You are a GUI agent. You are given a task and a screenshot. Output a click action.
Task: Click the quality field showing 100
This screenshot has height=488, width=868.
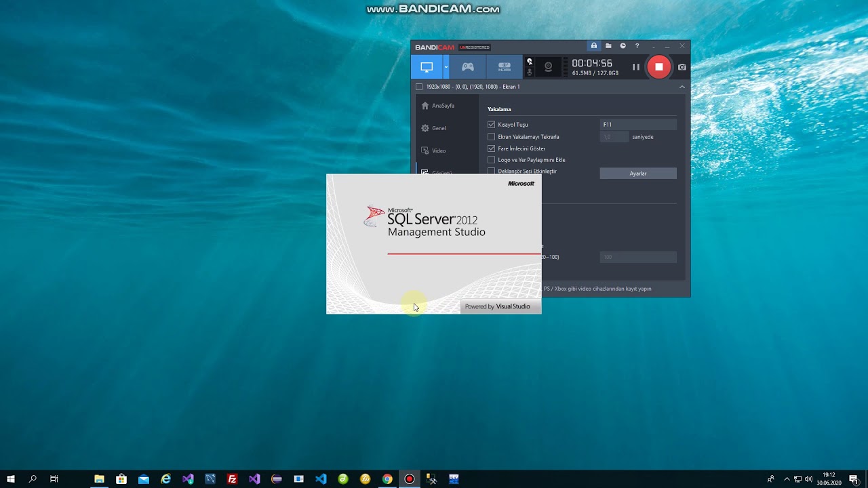click(638, 257)
